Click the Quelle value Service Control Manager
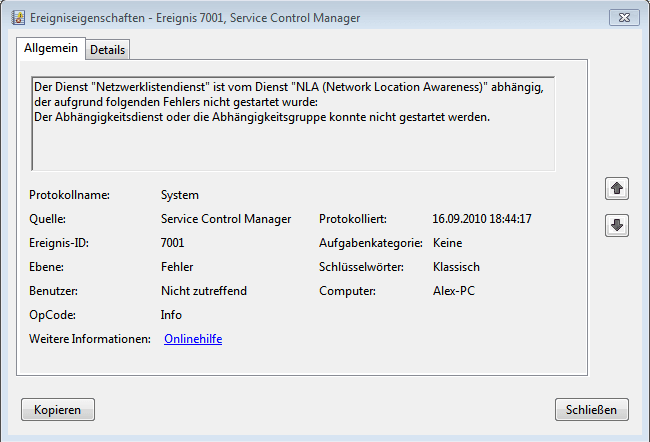 (x=226, y=219)
